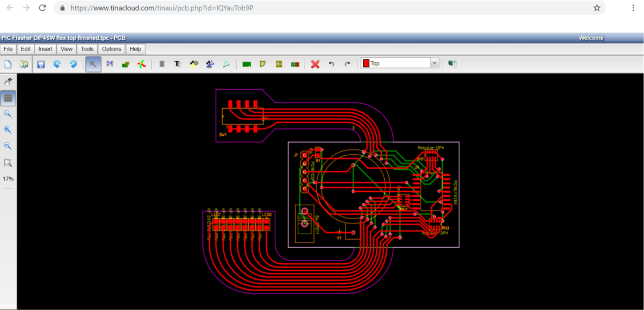Click the red X delete icon

pos(315,64)
